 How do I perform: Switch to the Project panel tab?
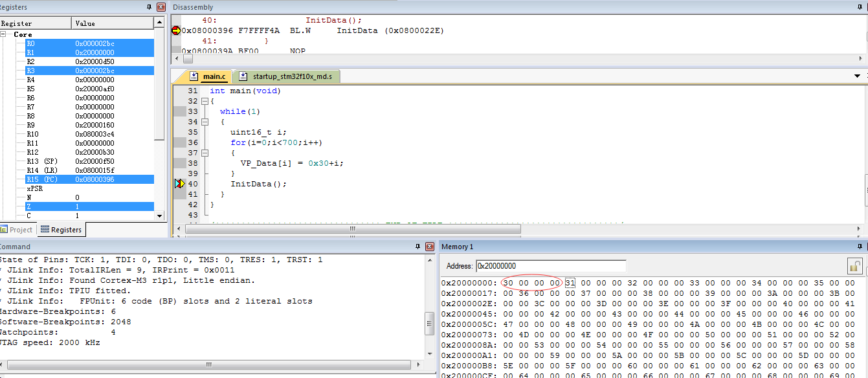17,230
